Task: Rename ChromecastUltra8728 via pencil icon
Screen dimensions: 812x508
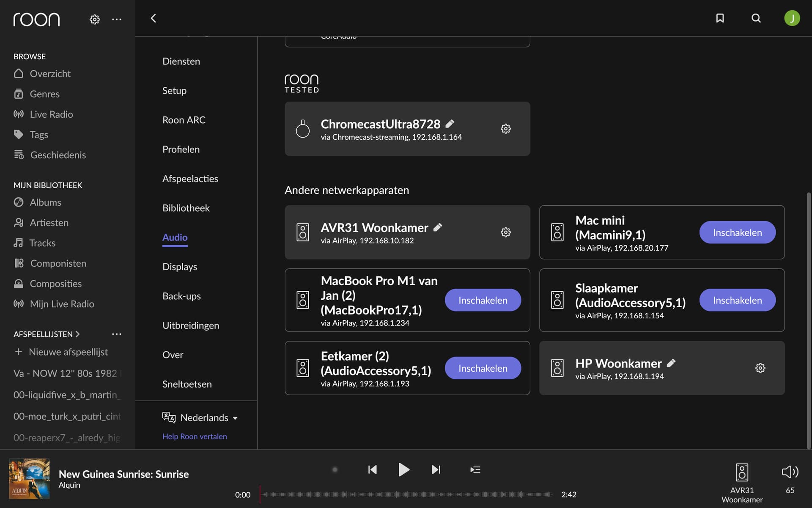Action: 450,124
